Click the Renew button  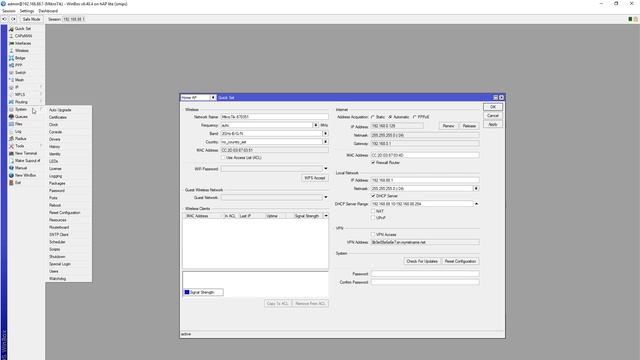point(449,126)
